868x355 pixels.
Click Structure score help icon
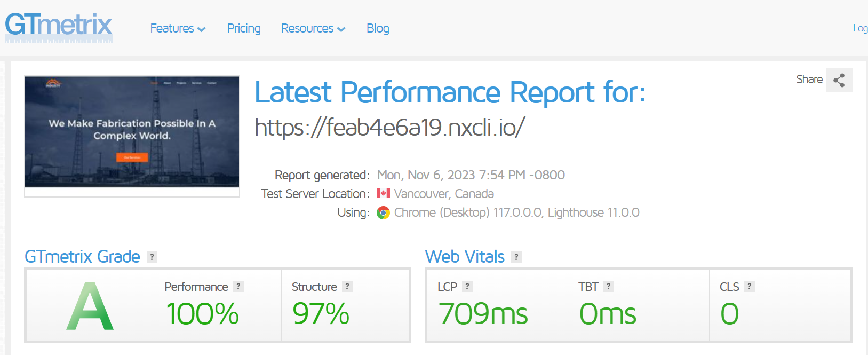347,287
